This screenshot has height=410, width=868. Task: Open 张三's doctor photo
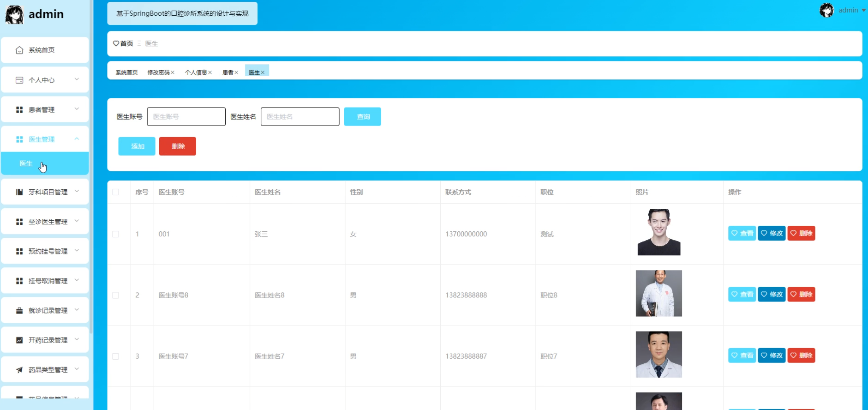point(659,232)
